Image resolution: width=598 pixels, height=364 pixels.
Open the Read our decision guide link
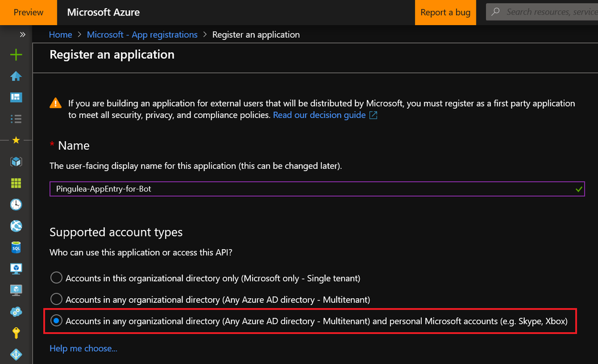319,115
